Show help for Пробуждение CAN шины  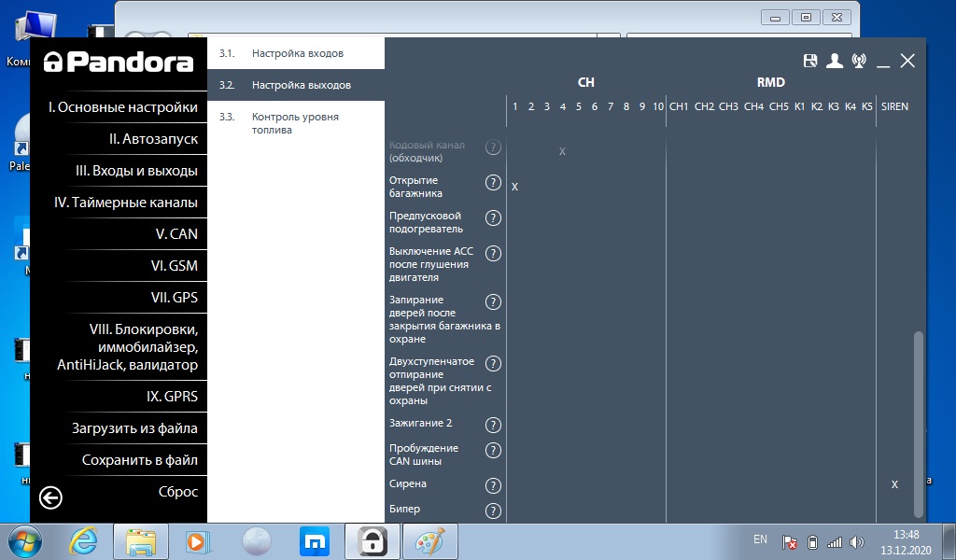click(493, 451)
